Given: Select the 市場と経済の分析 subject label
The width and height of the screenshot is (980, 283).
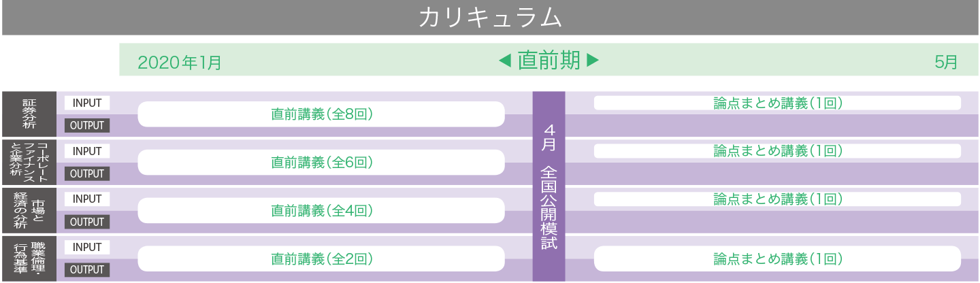Looking at the screenshot, I should click(x=29, y=210).
